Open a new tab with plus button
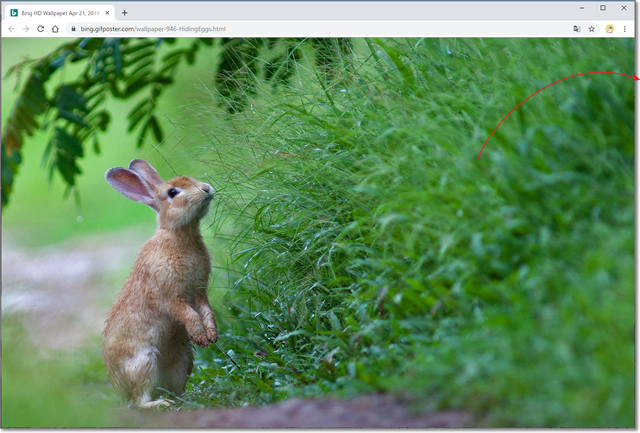The width and height of the screenshot is (640, 433). (x=125, y=13)
